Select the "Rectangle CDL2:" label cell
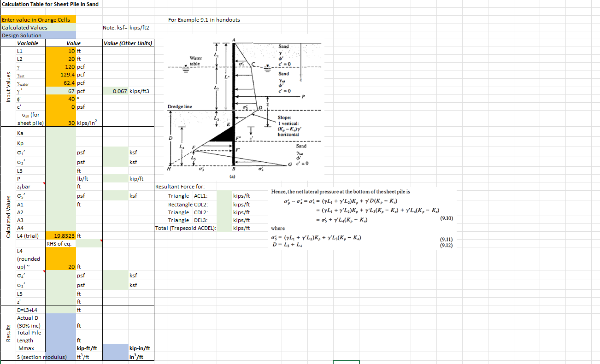Viewport: 600px width, 364px height. [188, 204]
